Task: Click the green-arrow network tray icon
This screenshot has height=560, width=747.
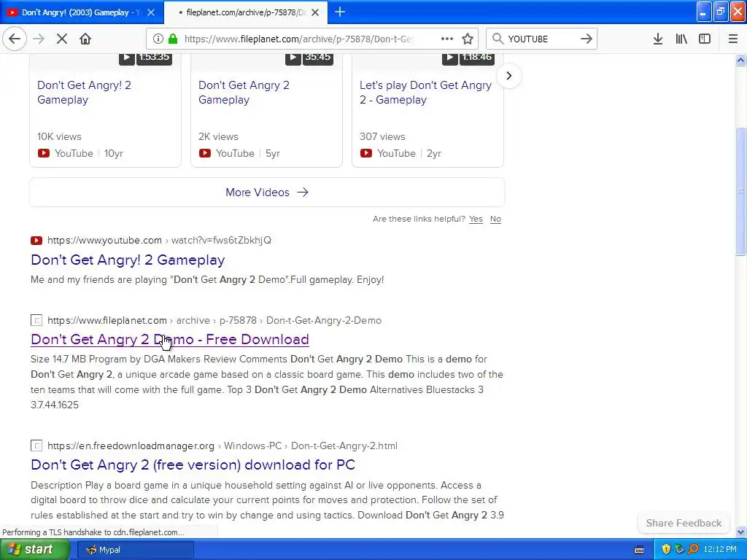Action: point(680,550)
